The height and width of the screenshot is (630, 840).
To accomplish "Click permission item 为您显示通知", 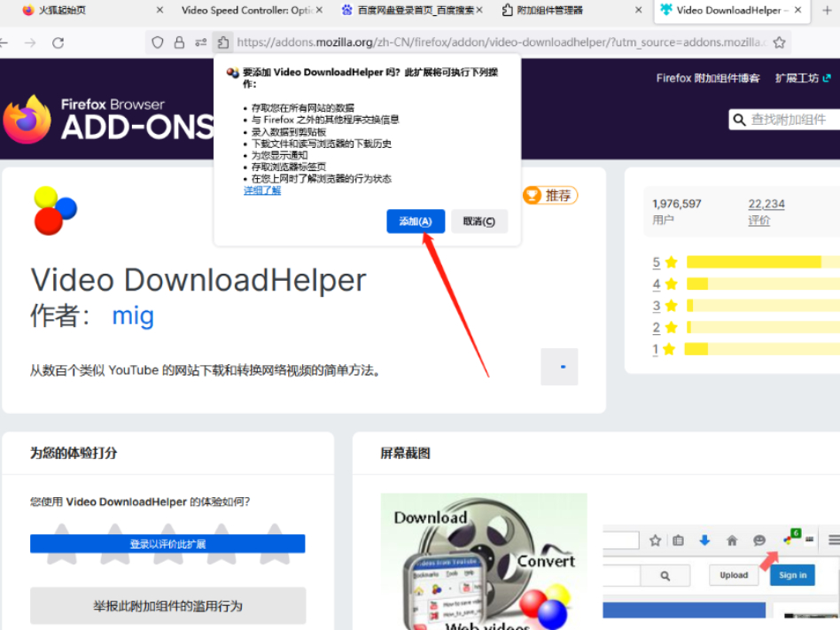I will (280, 155).
